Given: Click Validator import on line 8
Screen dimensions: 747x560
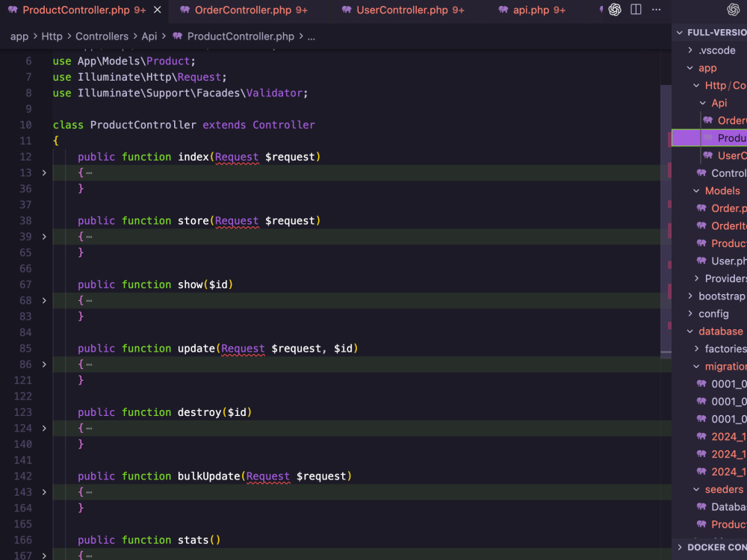Looking at the screenshot, I should point(274,93).
